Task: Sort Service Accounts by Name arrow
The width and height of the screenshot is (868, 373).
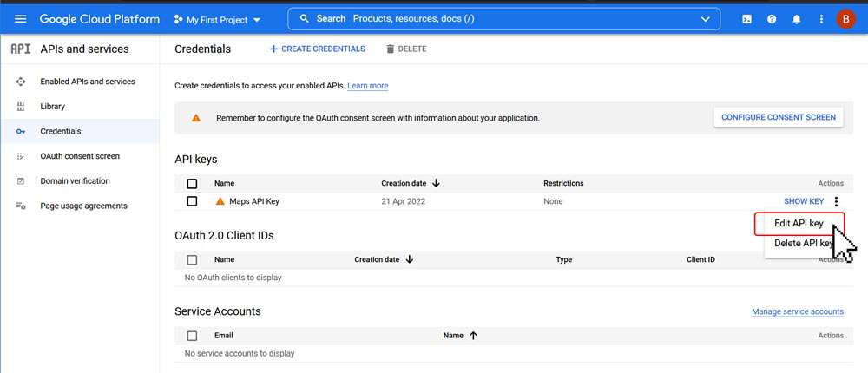Action: click(473, 336)
